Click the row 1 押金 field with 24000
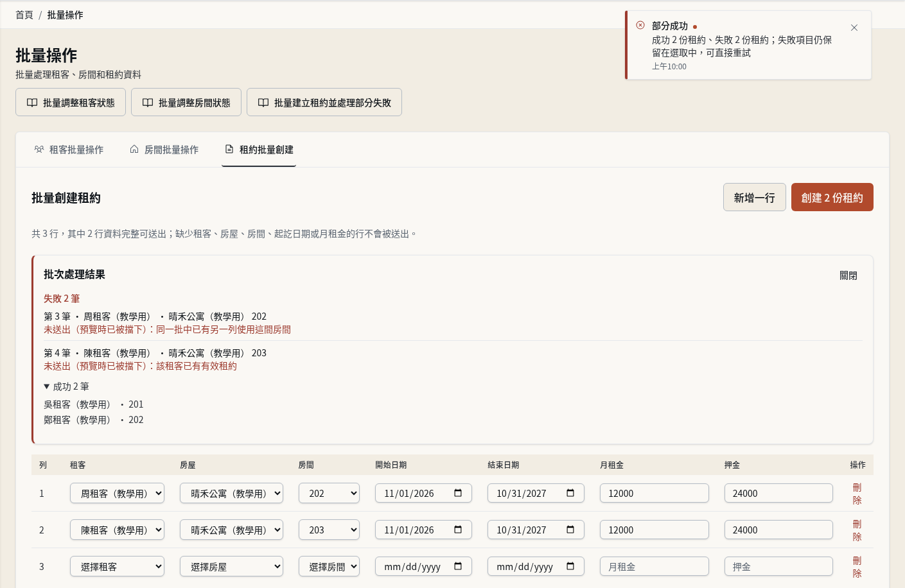 pyautogui.click(x=778, y=493)
